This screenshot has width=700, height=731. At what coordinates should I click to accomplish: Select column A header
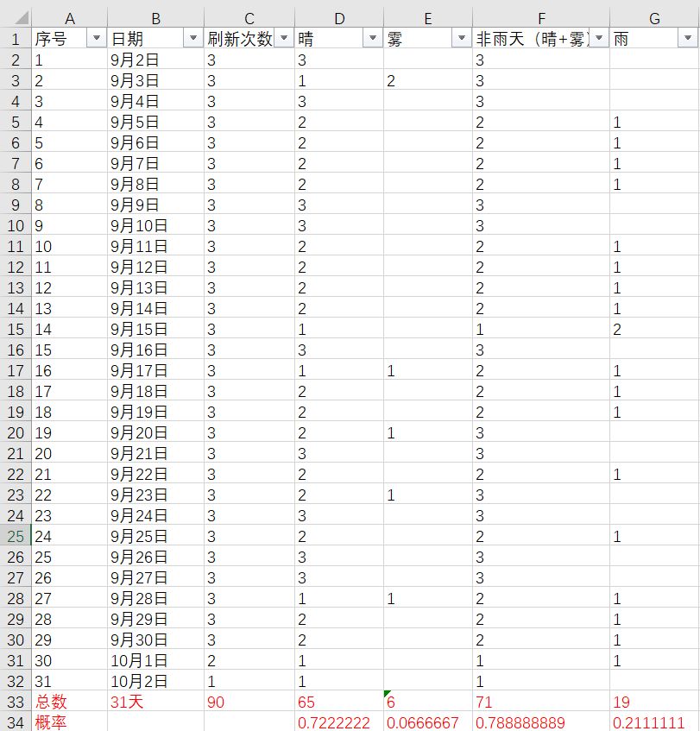pos(70,19)
